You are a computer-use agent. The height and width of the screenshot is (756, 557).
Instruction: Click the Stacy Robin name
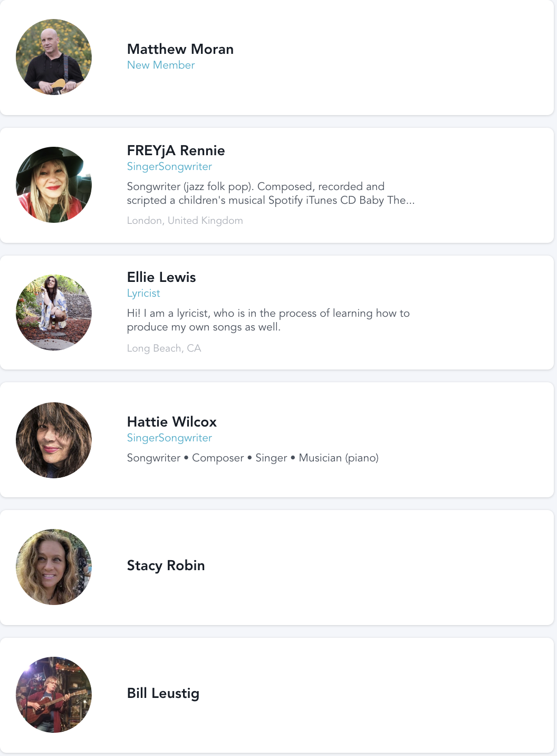coord(166,565)
